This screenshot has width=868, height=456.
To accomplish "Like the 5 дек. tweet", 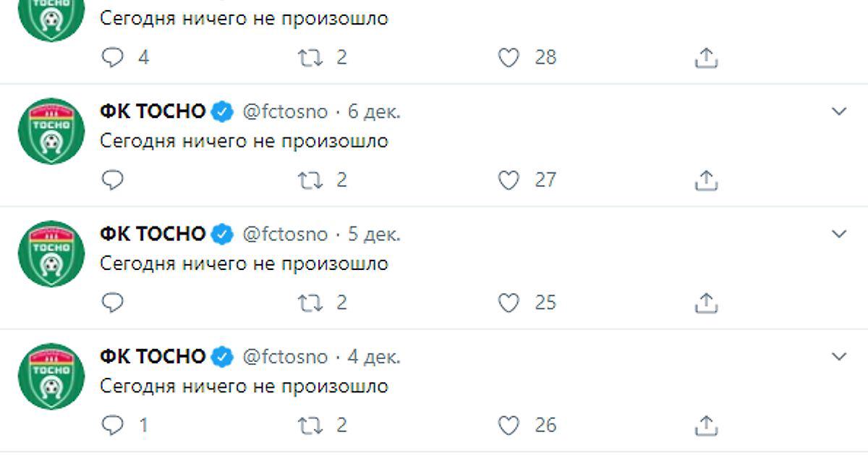I will [509, 303].
